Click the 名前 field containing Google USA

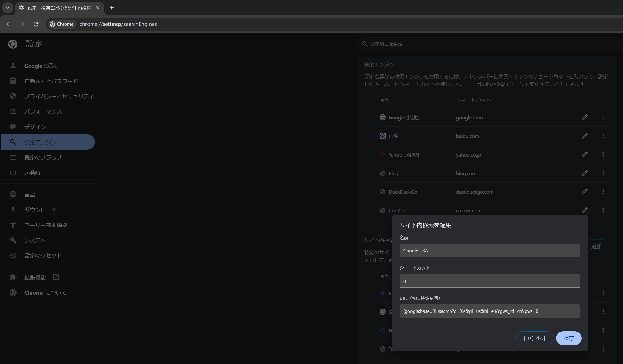pyautogui.click(x=489, y=251)
